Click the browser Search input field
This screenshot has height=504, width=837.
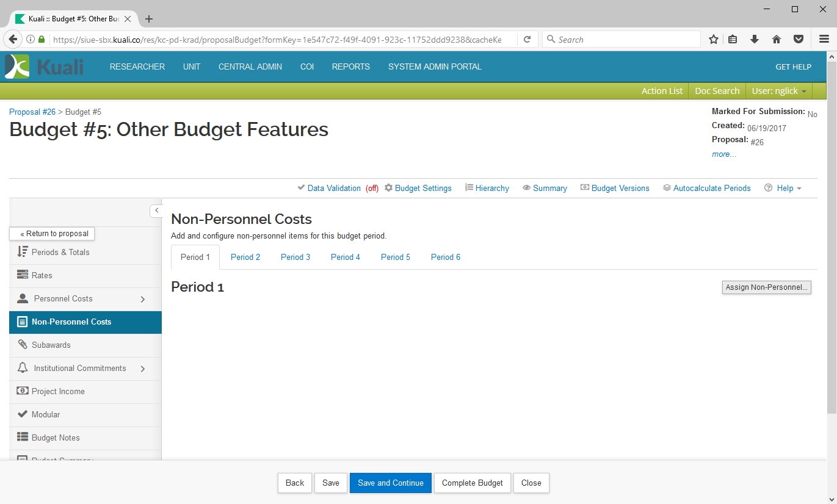[x=626, y=40]
